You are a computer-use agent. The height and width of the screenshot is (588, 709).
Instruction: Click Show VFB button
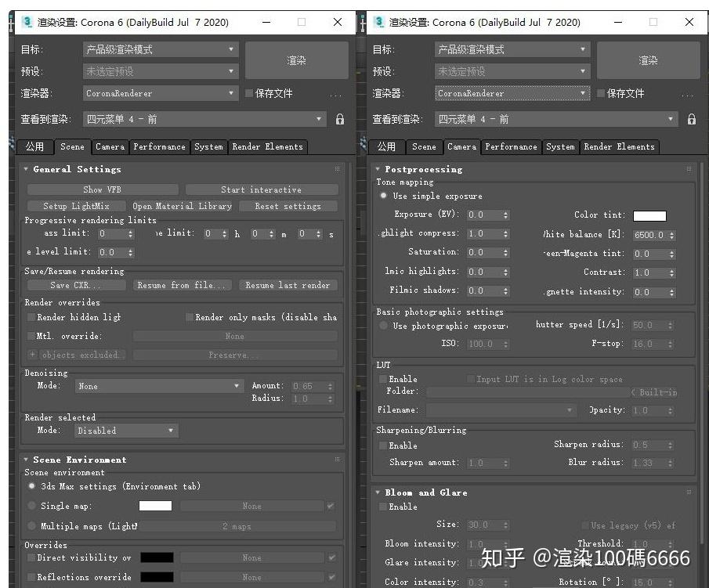point(103,189)
